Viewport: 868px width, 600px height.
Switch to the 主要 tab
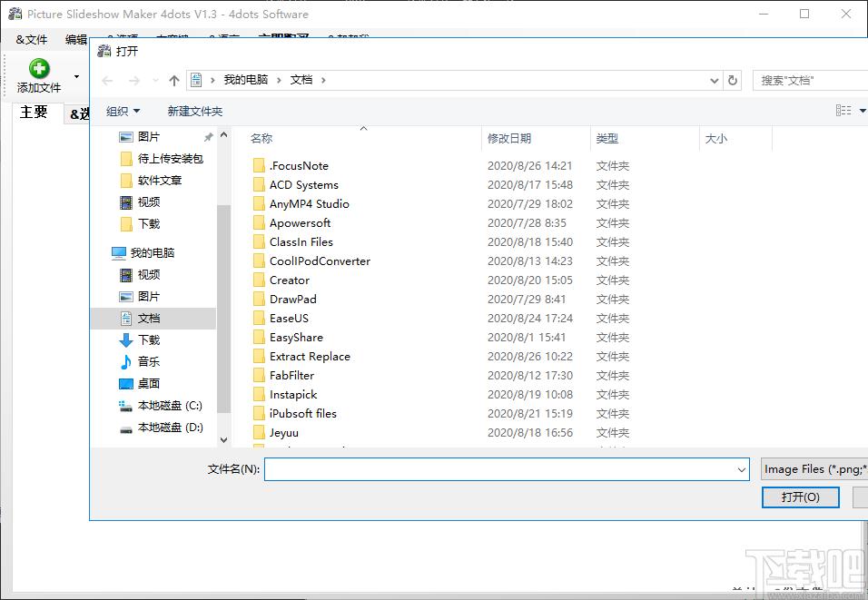(x=34, y=113)
